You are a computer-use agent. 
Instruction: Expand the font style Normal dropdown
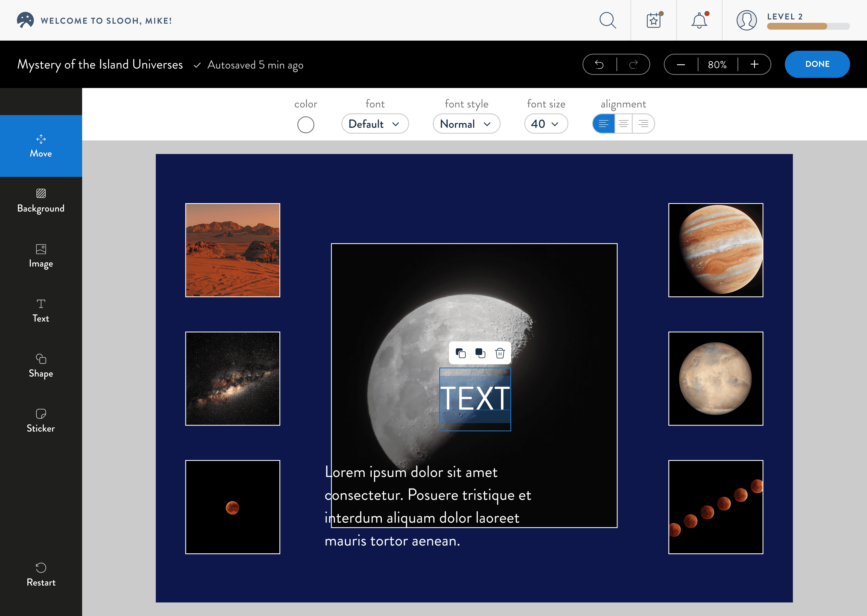[466, 124]
